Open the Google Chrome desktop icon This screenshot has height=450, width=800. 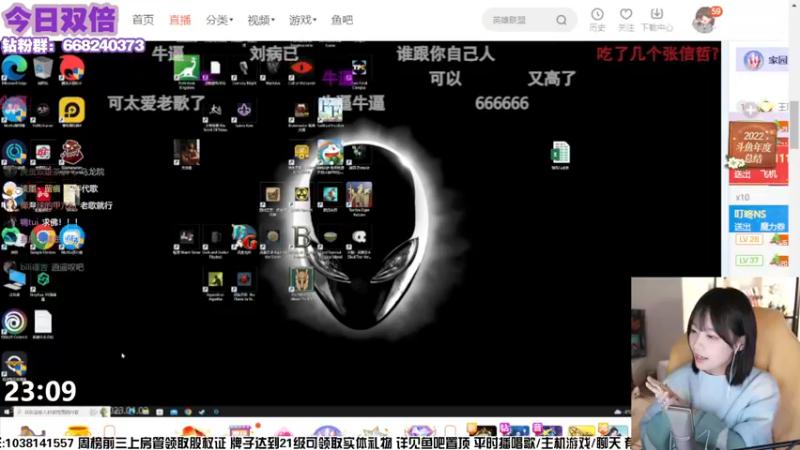43,239
